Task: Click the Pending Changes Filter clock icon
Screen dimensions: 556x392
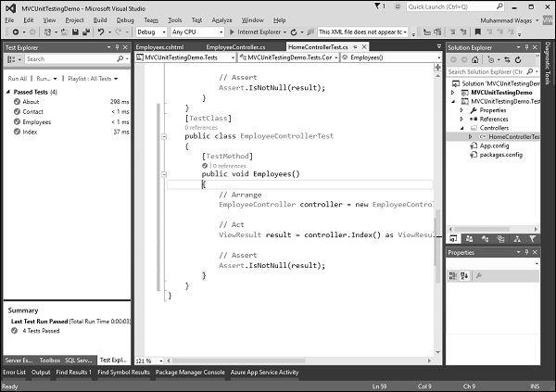Action: point(491,59)
